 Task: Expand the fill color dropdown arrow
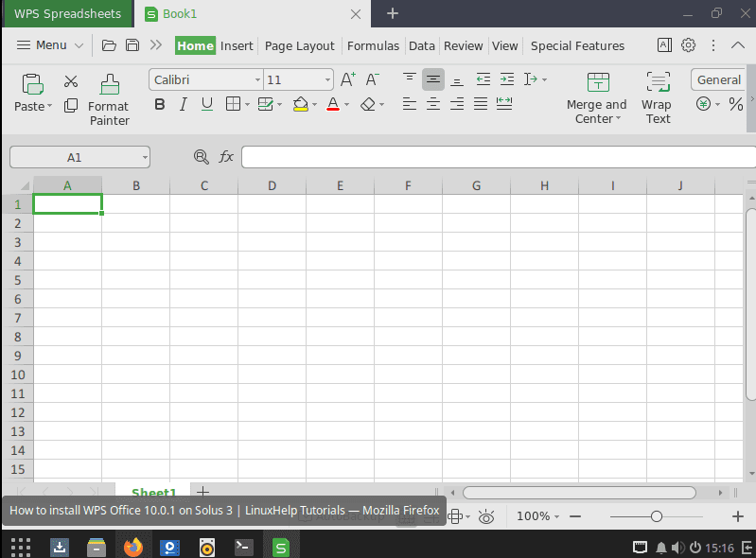pos(314,105)
